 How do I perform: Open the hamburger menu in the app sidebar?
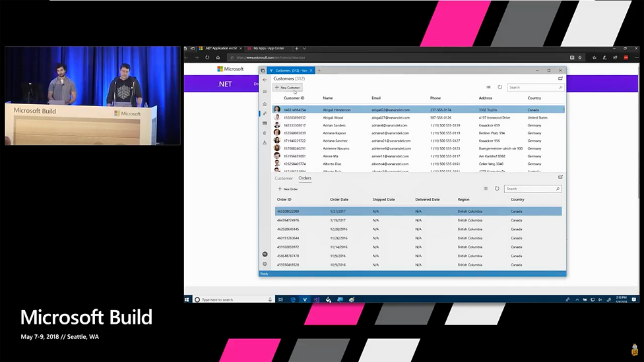click(265, 92)
